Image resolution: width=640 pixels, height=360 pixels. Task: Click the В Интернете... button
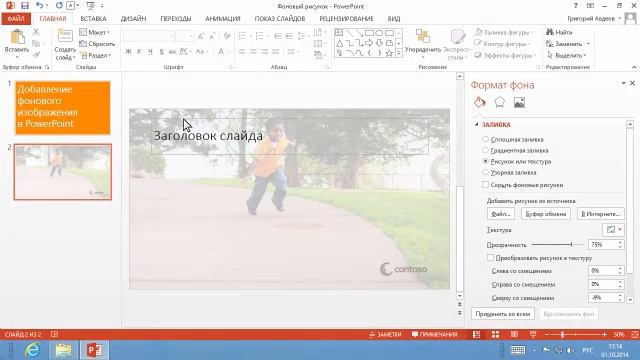pyautogui.click(x=600, y=214)
